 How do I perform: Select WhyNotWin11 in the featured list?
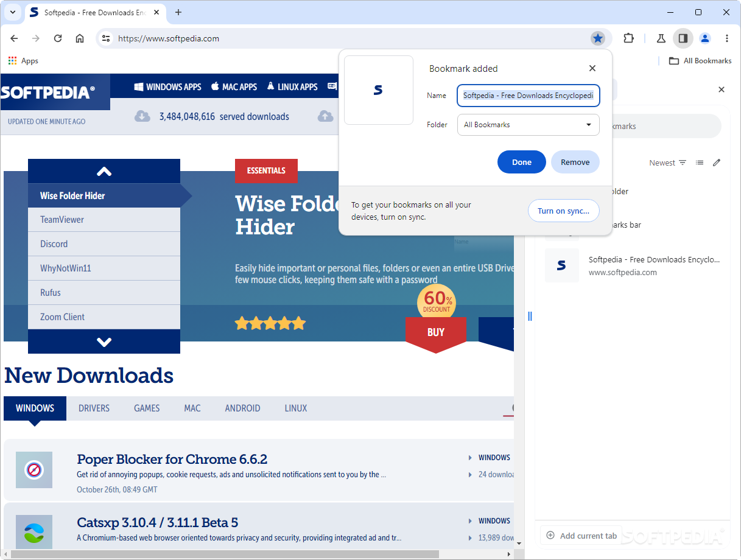click(104, 268)
